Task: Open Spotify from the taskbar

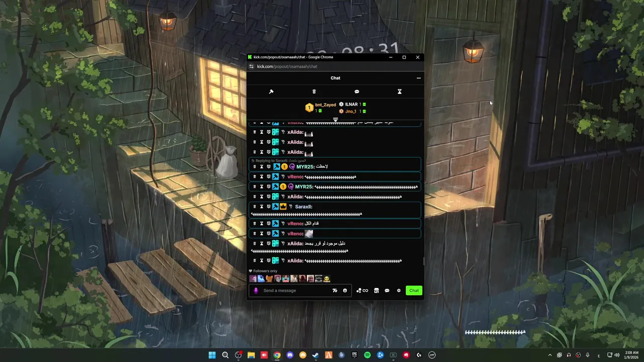Action: [367, 355]
